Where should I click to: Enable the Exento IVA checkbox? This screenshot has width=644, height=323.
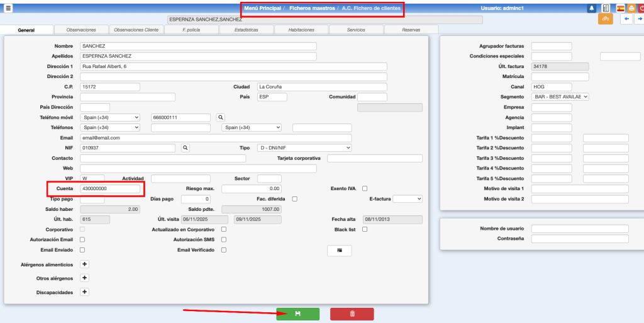click(365, 188)
